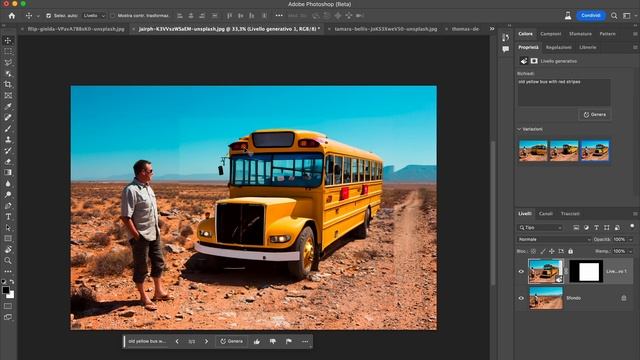The width and height of the screenshot is (640, 360).
Task: Select the first variation thumbnail
Action: point(533,151)
